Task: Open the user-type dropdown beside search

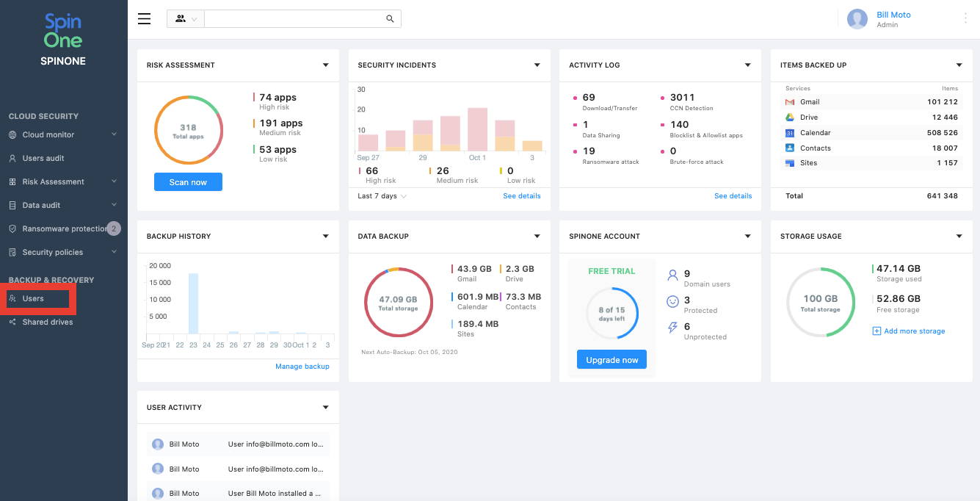Action: 186,19
